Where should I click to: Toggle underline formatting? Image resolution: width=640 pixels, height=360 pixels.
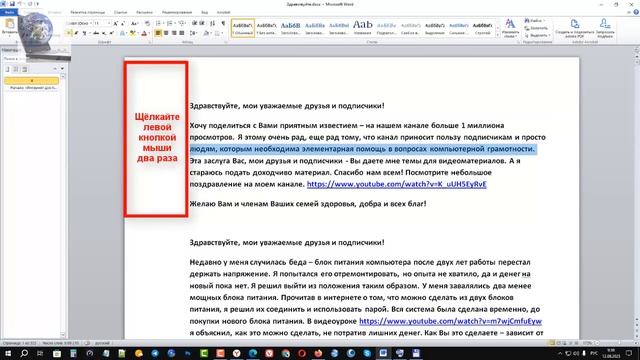point(85,33)
